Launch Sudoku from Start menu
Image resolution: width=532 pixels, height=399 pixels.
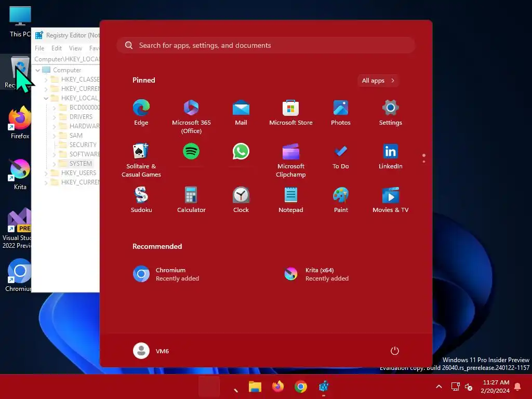click(141, 199)
